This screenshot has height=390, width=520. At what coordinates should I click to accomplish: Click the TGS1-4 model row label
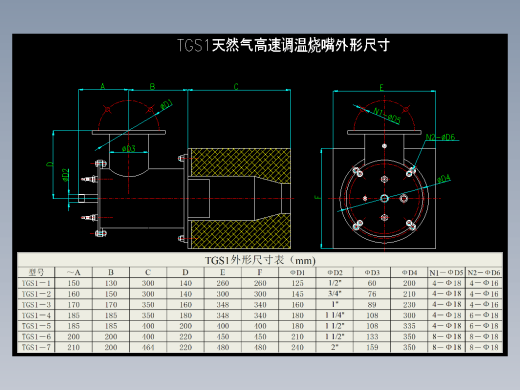pyautogui.click(x=36, y=315)
